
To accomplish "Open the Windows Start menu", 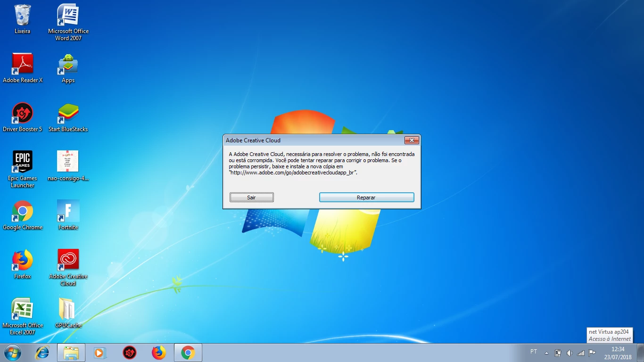I will tap(12, 353).
